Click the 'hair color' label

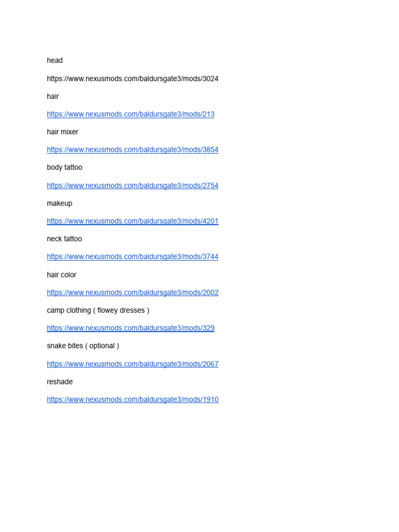(x=61, y=275)
